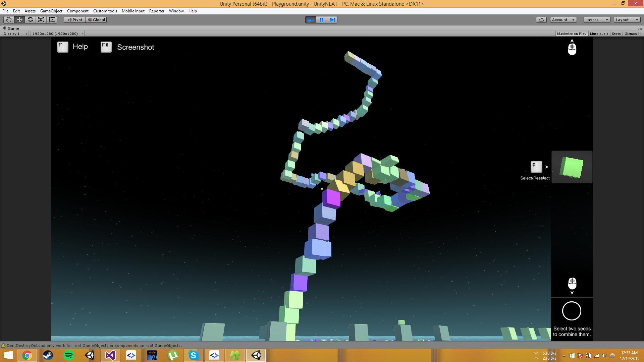
Task: Open the Layers dropdown
Action: 596,20
